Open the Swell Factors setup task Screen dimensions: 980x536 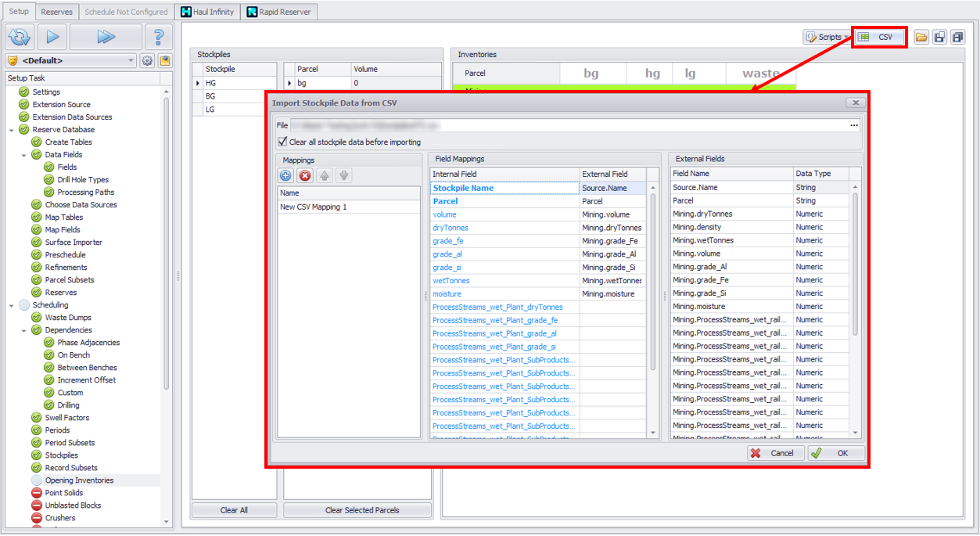tap(66, 418)
